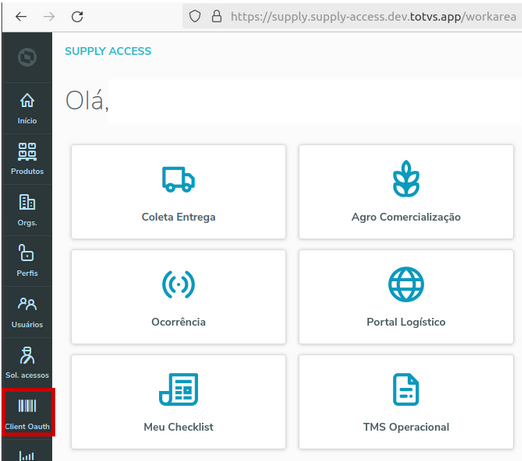
Task: Click the browser forward arrow
Action: point(49,16)
